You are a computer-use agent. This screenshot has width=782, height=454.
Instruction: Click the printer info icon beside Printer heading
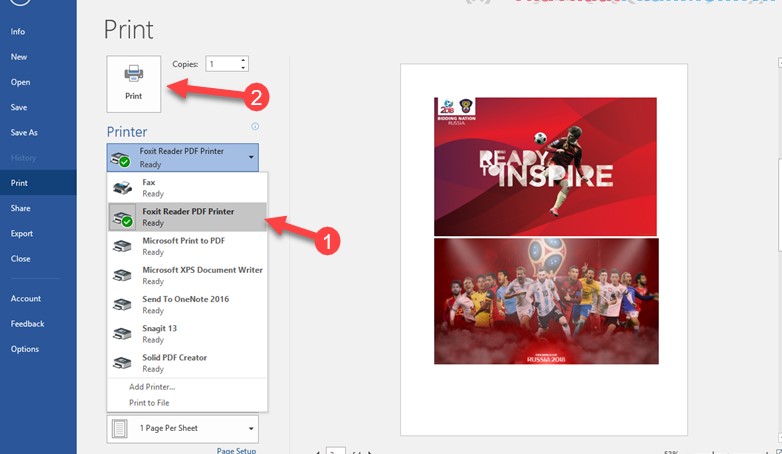(x=255, y=127)
